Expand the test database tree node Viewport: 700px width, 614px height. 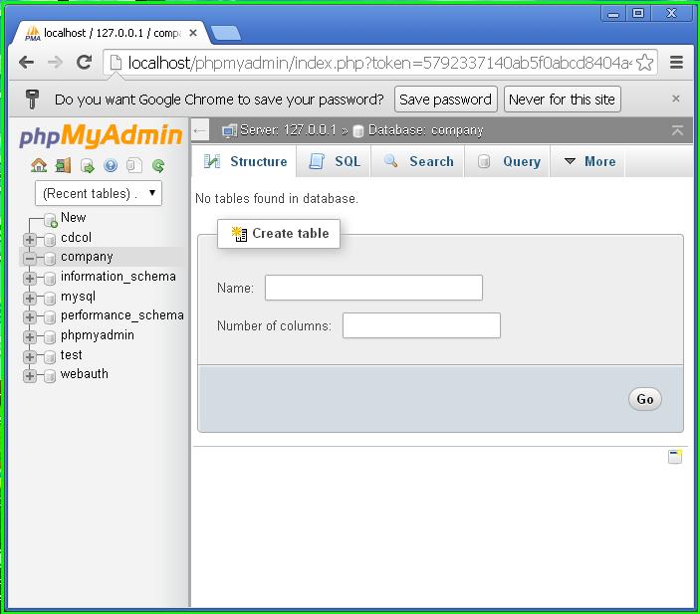click(x=30, y=356)
